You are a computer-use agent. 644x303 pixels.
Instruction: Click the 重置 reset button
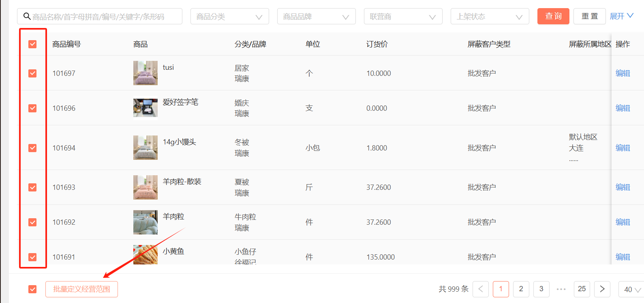point(590,16)
